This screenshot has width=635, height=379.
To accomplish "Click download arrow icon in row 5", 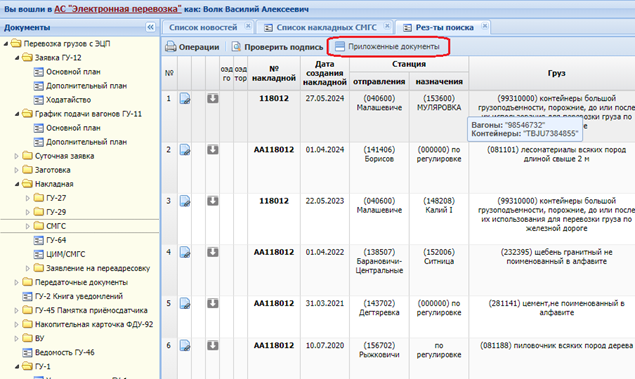I will [x=213, y=303].
